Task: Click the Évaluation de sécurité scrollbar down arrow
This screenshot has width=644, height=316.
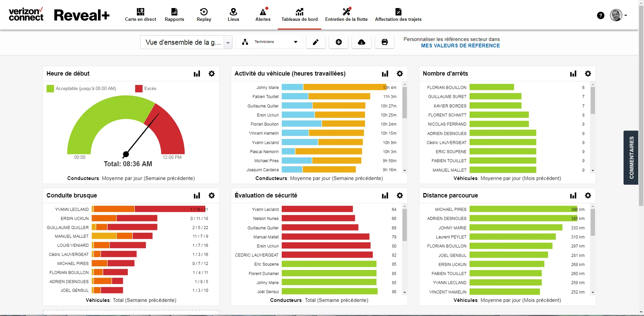Action: 405,292
